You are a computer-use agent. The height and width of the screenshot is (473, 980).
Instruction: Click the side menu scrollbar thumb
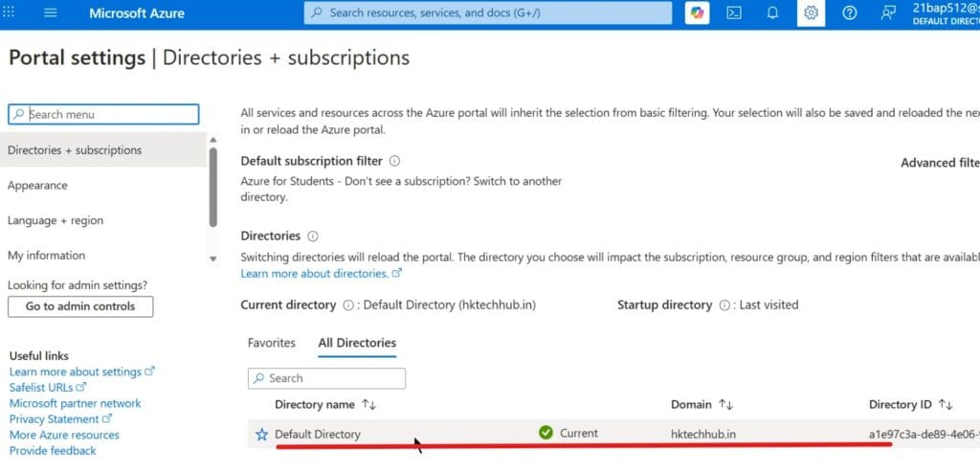(213, 187)
